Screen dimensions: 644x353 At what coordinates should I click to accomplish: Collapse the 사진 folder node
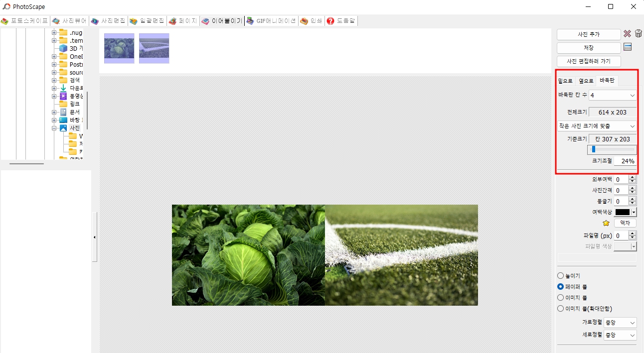pos(54,128)
